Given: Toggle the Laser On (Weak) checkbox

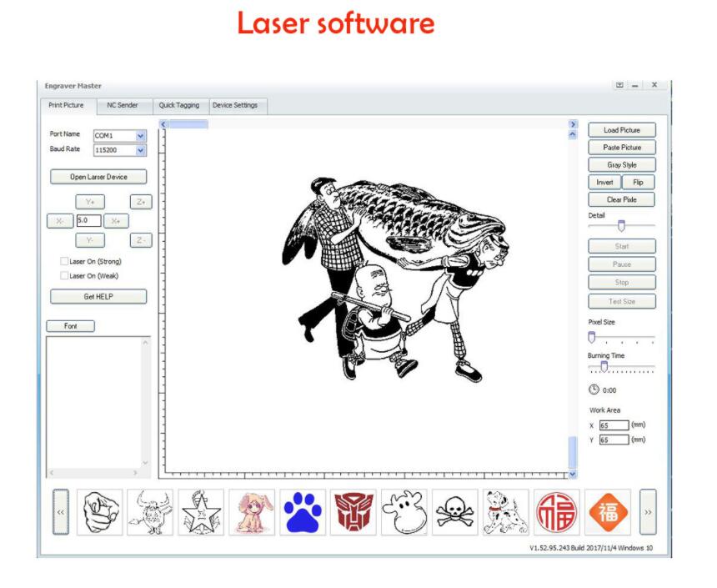Looking at the screenshot, I should 64,275.
